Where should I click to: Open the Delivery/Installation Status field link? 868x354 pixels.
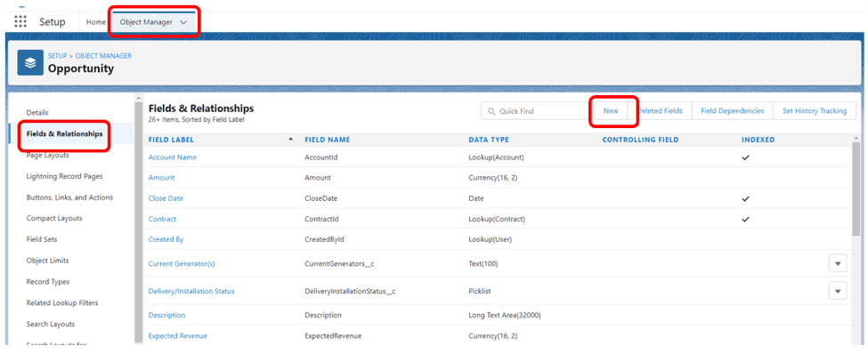191,291
